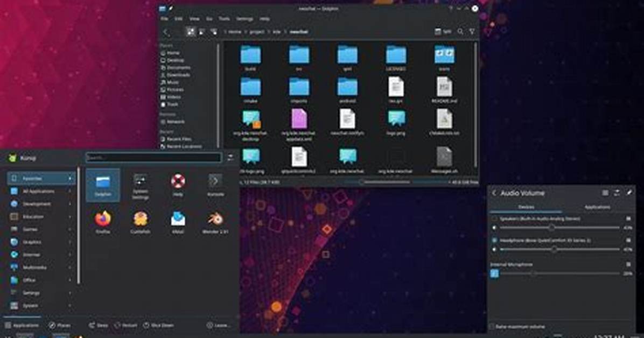The image size is (644, 338).
Task: Select Speakers as default output device
Action: click(494, 219)
